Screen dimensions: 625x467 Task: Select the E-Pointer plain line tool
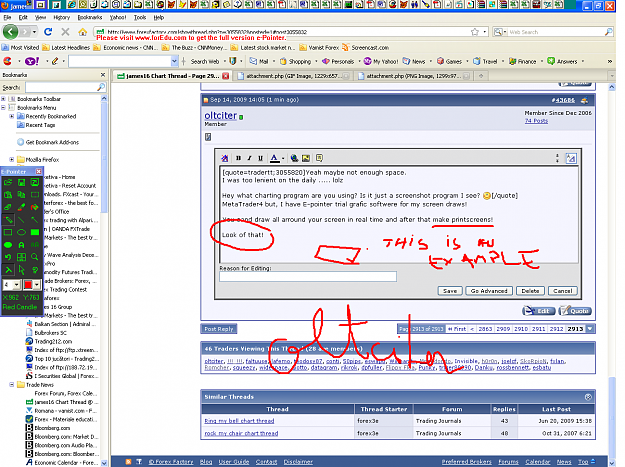point(22,220)
